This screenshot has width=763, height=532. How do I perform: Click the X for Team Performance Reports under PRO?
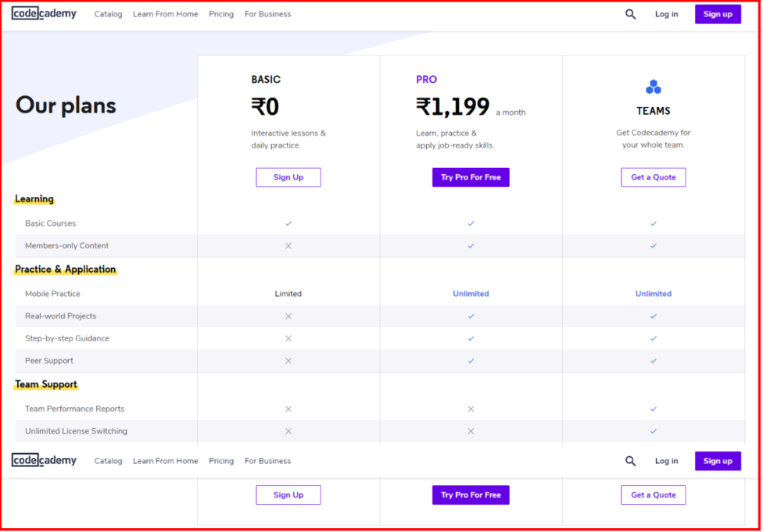471,409
